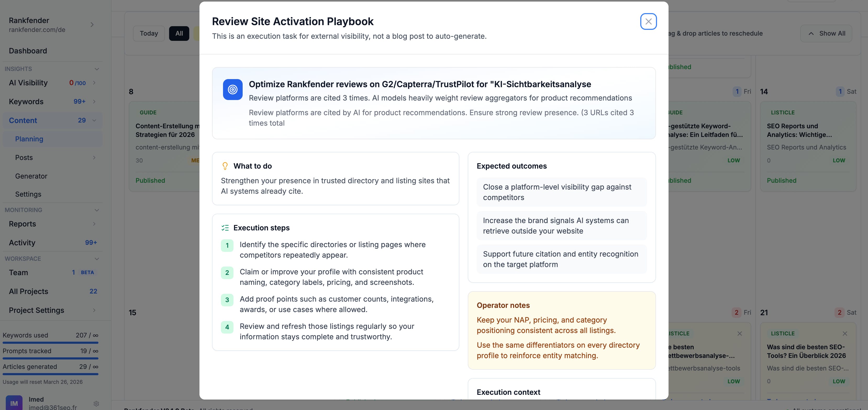Open the Planning menu item
The image size is (868, 410).
pyautogui.click(x=29, y=139)
